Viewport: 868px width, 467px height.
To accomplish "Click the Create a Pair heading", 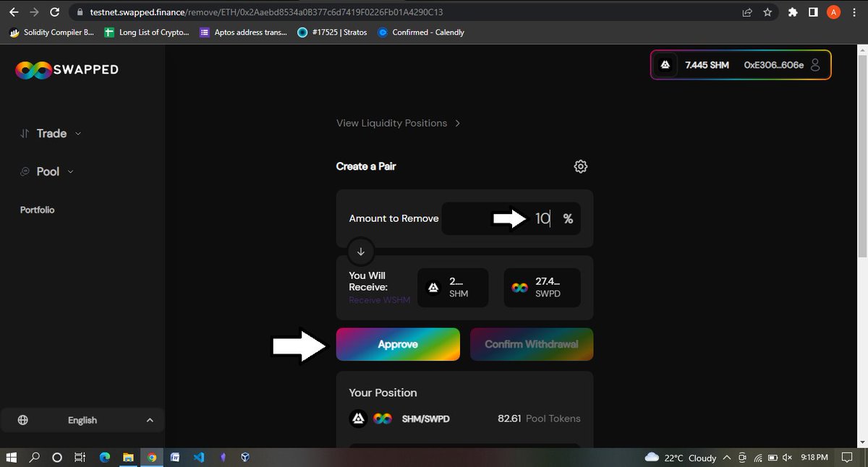I will [x=366, y=166].
